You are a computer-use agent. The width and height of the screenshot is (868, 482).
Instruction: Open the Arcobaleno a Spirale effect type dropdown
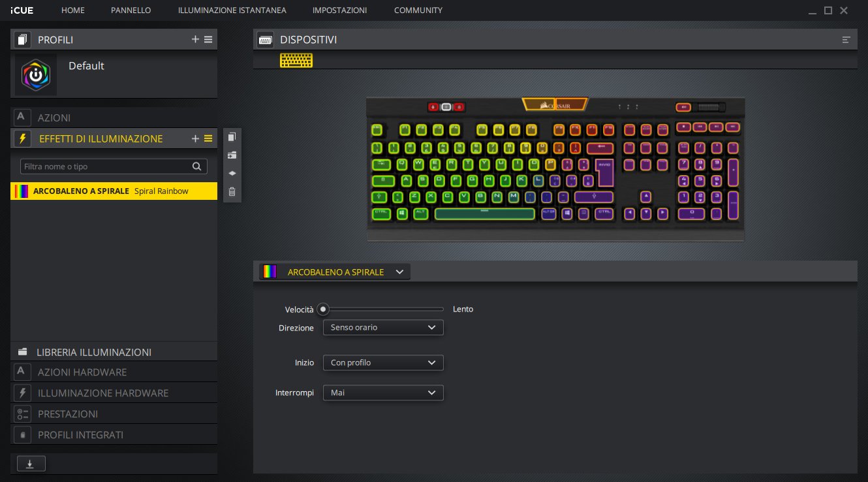(335, 272)
